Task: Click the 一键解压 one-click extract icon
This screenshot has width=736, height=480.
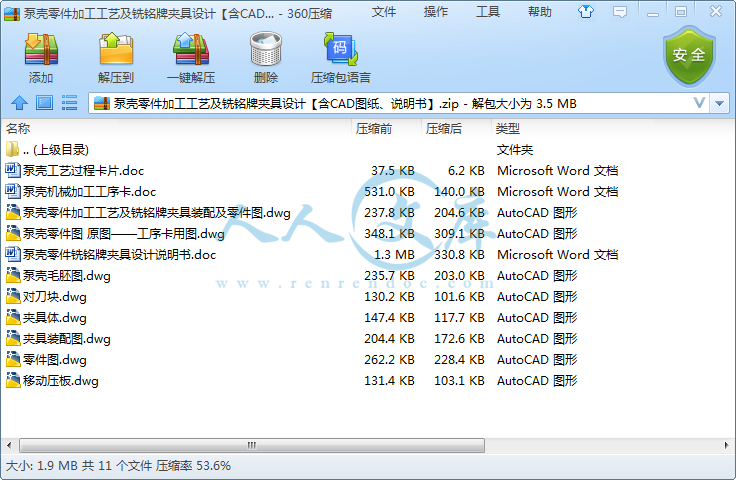Action: [x=191, y=49]
